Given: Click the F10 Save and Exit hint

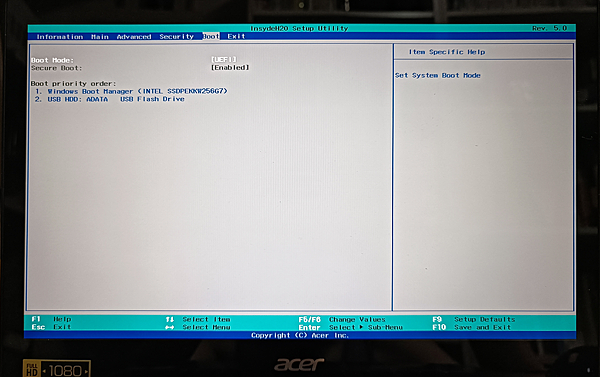Looking at the screenshot, I should click(472, 328).
